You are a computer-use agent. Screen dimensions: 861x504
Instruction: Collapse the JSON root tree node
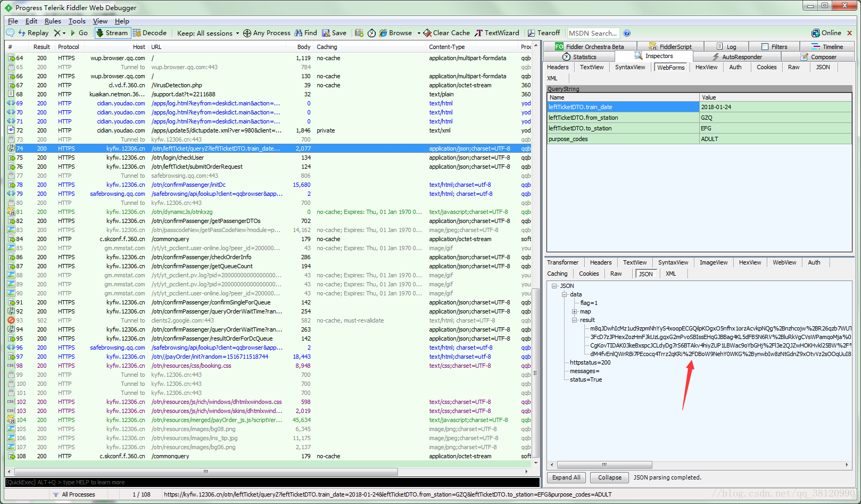(554, 286)
